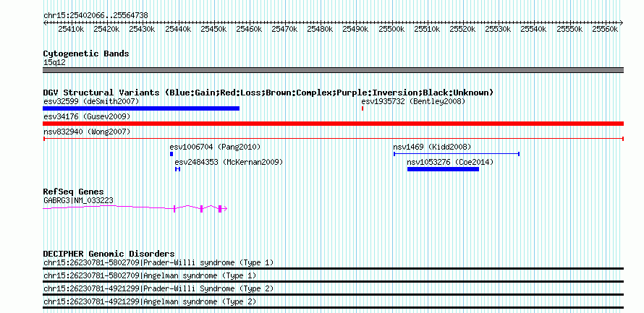Image resolution: width=644 pixels, height=313 pixels.
Task: Click the 25420k ruler tick label
Action: coord(107,29)
